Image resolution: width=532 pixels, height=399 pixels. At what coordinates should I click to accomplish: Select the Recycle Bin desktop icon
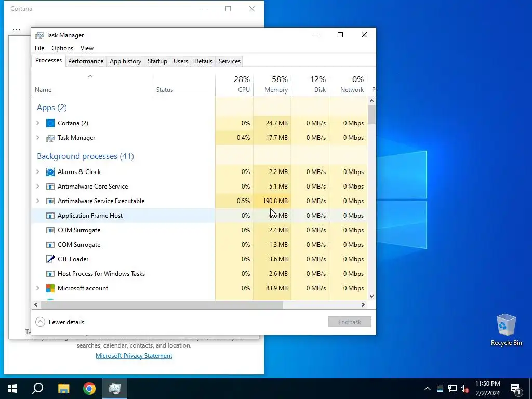506,330
